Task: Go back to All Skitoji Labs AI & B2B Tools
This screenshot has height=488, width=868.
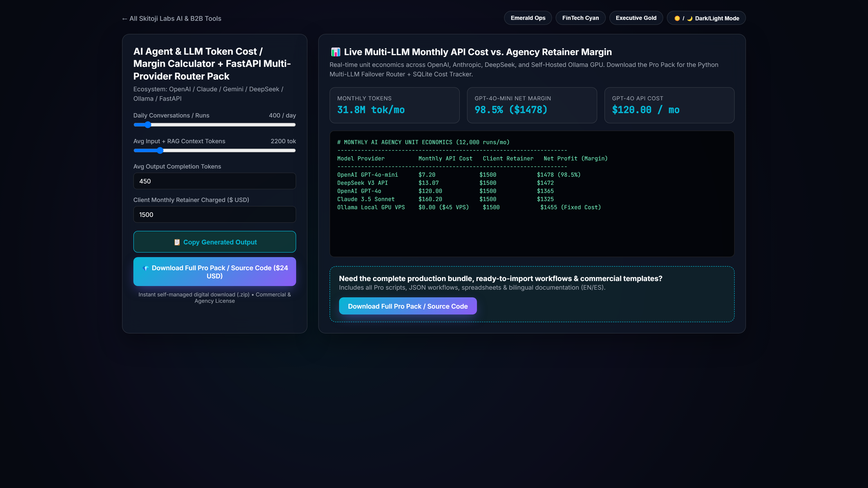Action: tap(172, 19)
